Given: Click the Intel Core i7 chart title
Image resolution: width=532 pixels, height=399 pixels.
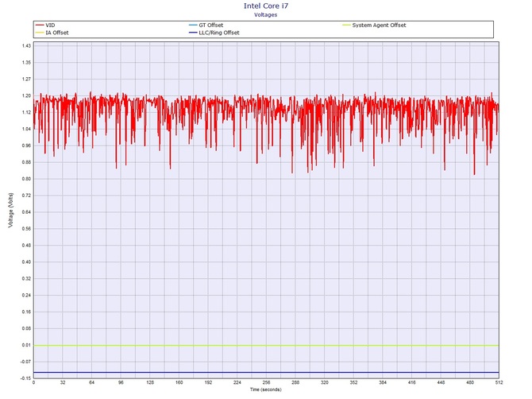Looking at the screenshot, I should (266, 6).
